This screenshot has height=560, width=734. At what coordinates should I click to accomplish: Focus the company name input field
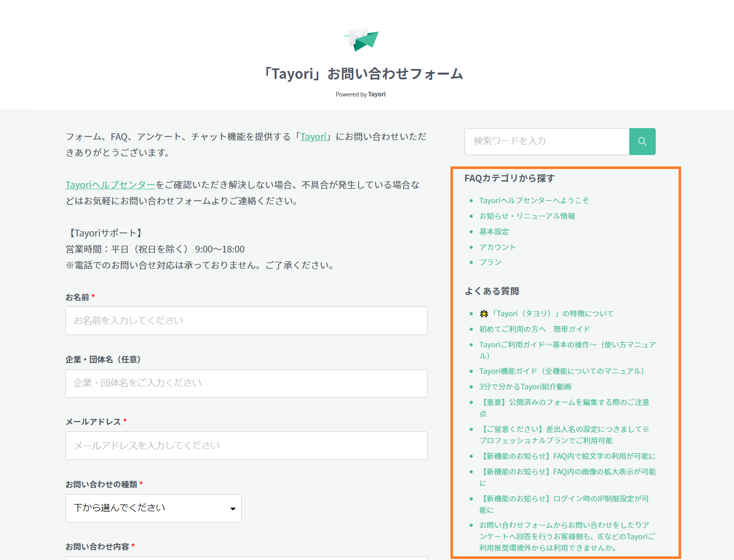pos(246,383)
